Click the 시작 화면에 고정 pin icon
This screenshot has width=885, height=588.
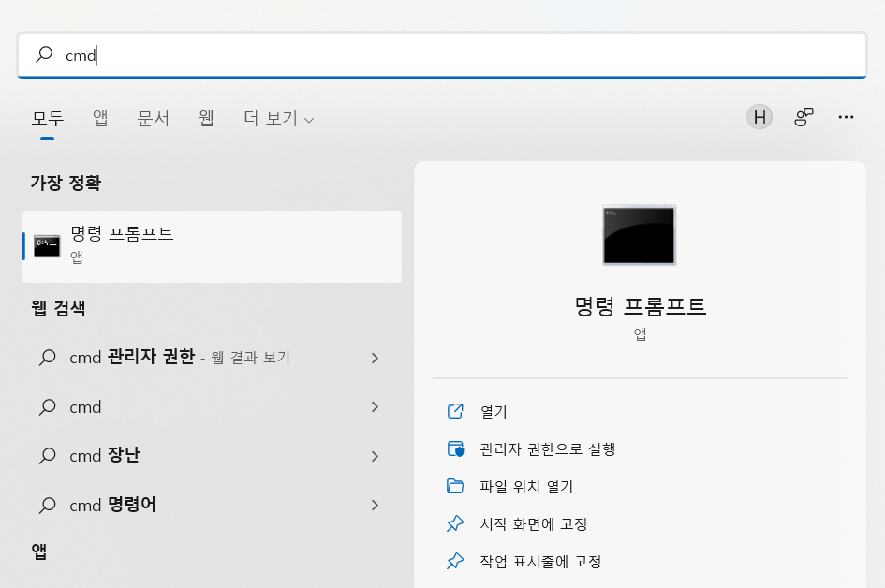click(x=455, y=523)
